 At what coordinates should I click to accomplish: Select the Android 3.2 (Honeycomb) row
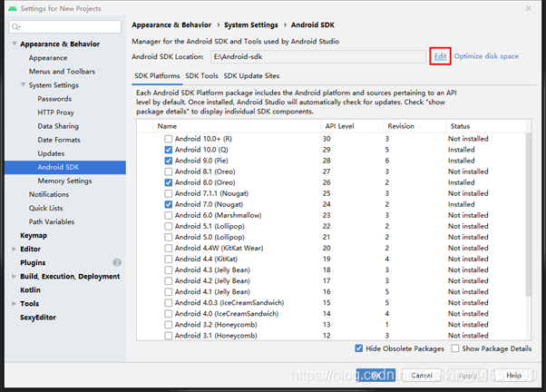coord(331,325)
